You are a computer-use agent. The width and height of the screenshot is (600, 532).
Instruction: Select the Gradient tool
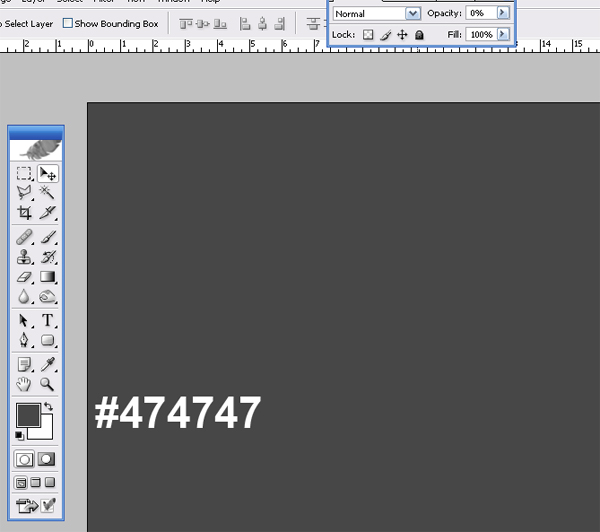tap(48, 277)
